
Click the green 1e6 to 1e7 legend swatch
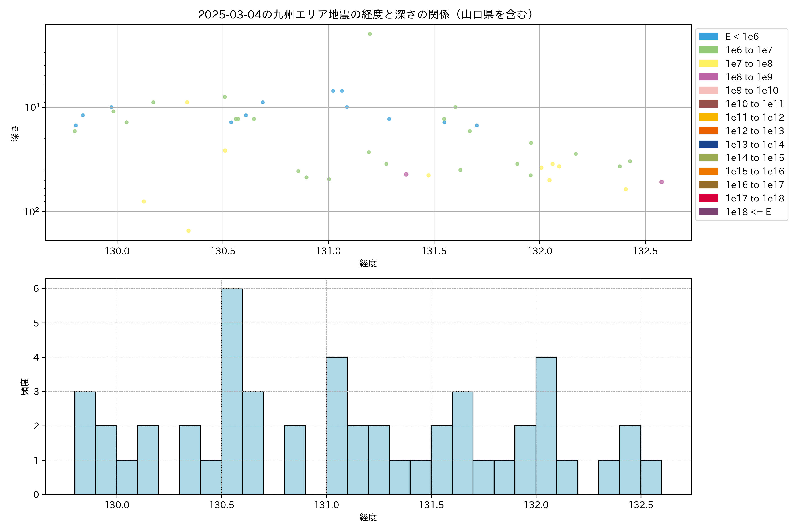(x=708, y=50)
